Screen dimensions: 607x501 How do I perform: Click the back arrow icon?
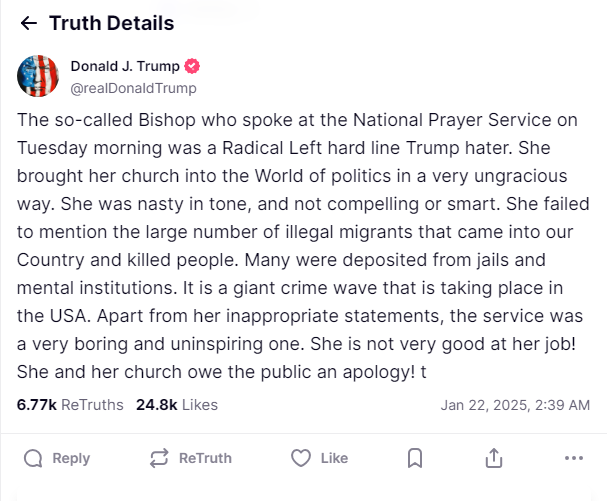click(x=29, y=23)
